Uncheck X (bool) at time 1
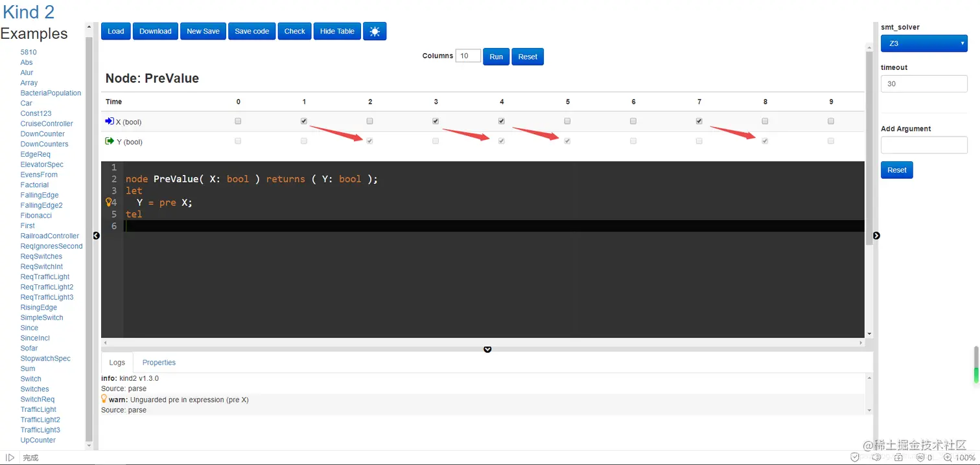This screenshot has height=465, width=980. tap(304, 121)
